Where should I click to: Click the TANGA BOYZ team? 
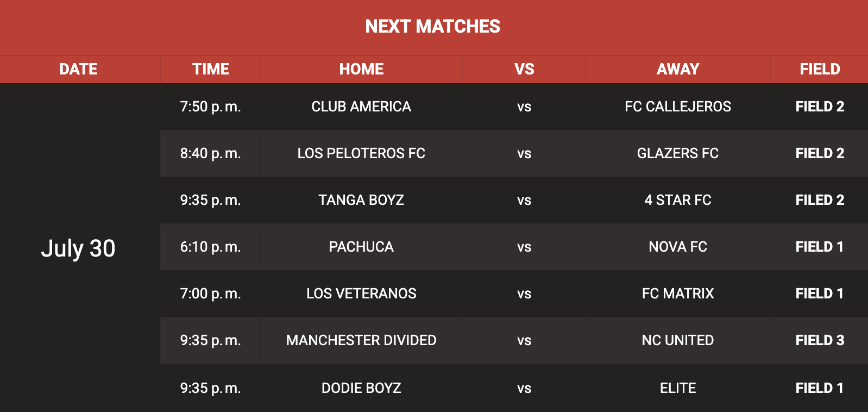click(361, 200)
